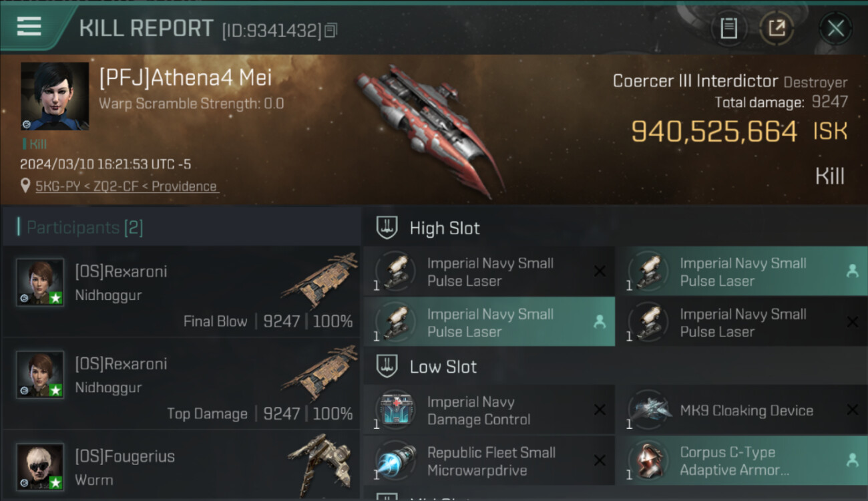Image resolution: width=868 pixels, height=501 pixels.
Task: View Athena4 Mei's character portrait
Action: point(55,96)
